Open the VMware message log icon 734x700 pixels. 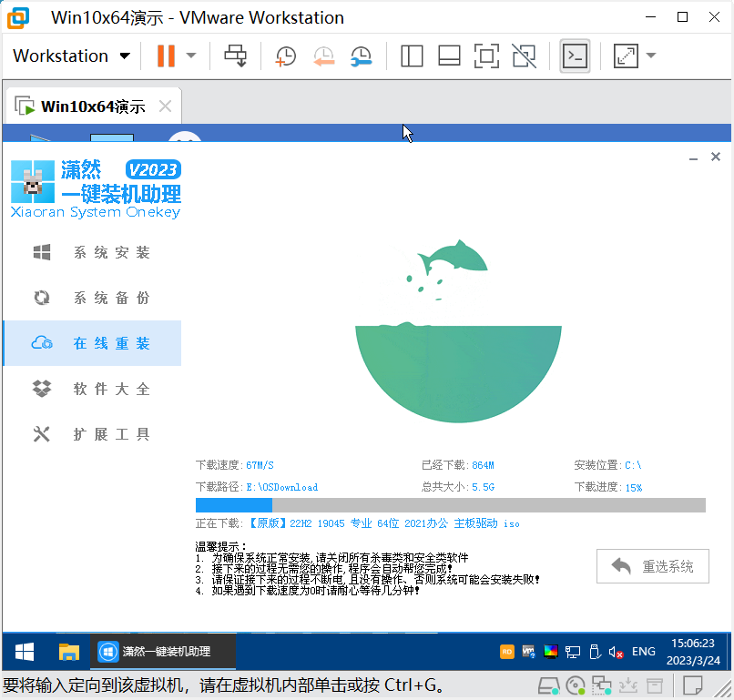coord(693,685)
